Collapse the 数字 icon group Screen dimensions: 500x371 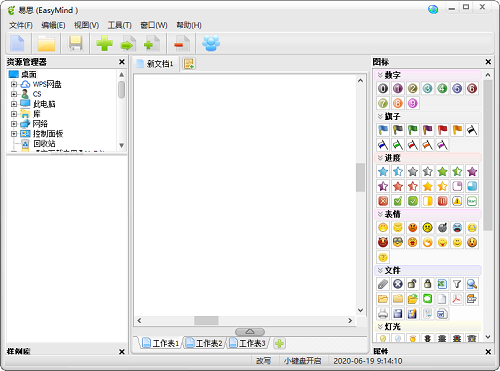tap(380, 75)
